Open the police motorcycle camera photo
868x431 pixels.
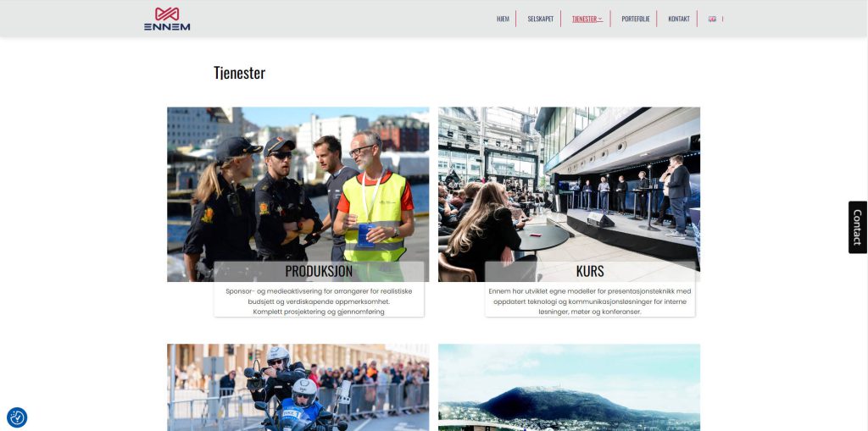pyautogui.click(x=298, y=387)
